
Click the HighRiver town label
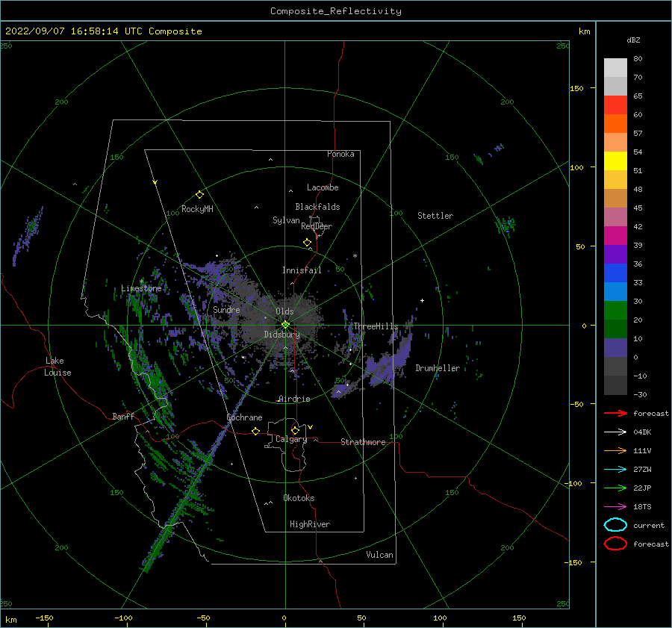coord(310,524)
